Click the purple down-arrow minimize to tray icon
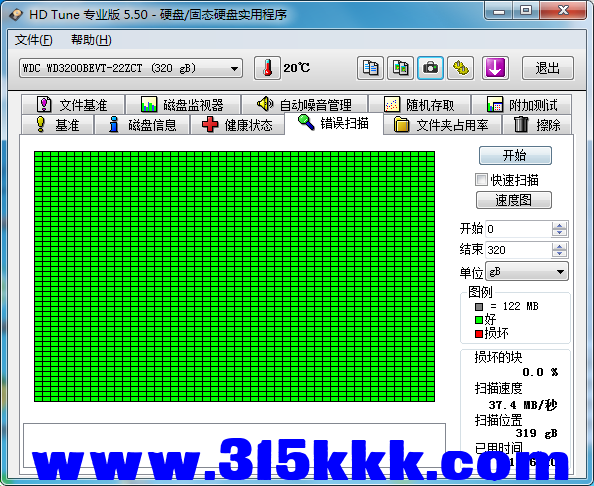Image resolution: width=594 pixels, height=486 pixels. tap(495, 68)
